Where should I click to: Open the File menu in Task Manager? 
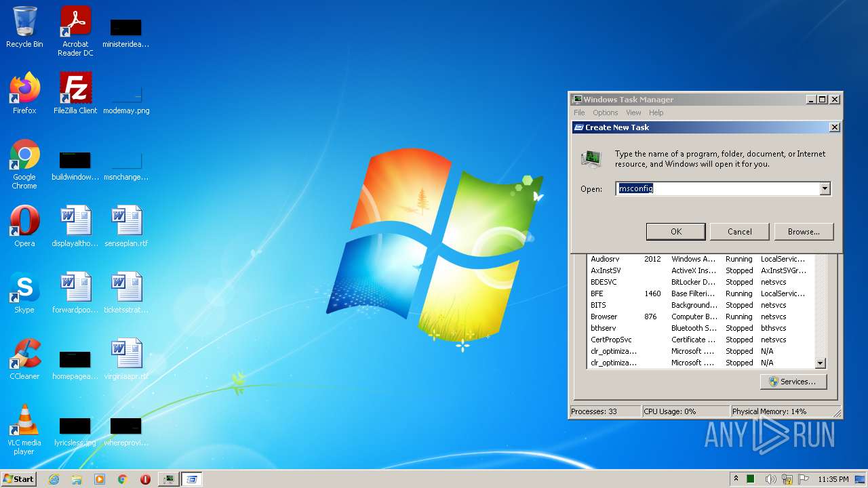[x=579, y=113]
